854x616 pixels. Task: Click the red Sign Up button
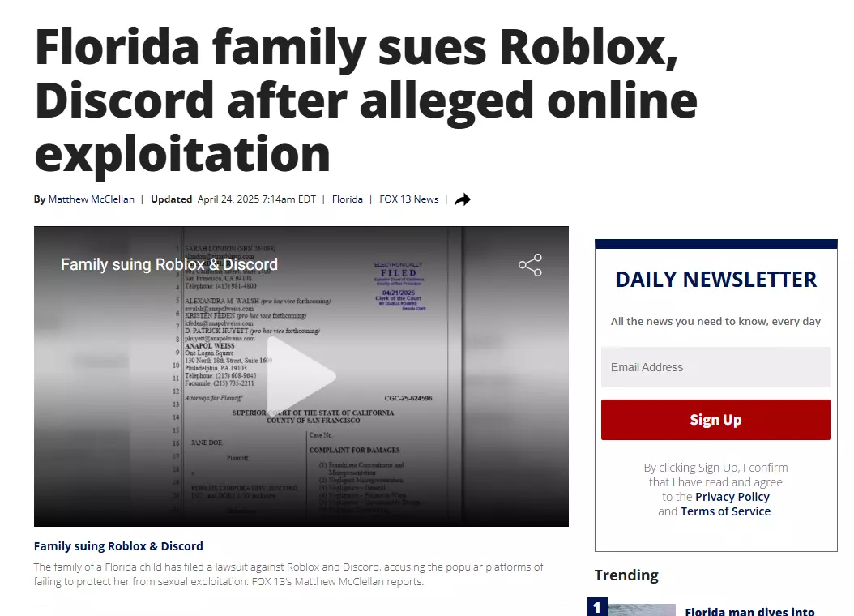point(715,420)
